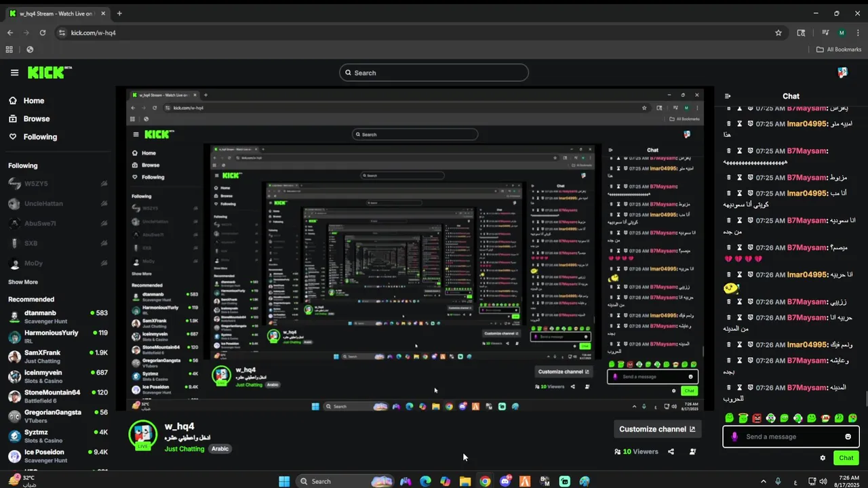868x488 pixels.
Task: Open the taskbar clock showing 7:26 AM
Action: tap(848, 481)
